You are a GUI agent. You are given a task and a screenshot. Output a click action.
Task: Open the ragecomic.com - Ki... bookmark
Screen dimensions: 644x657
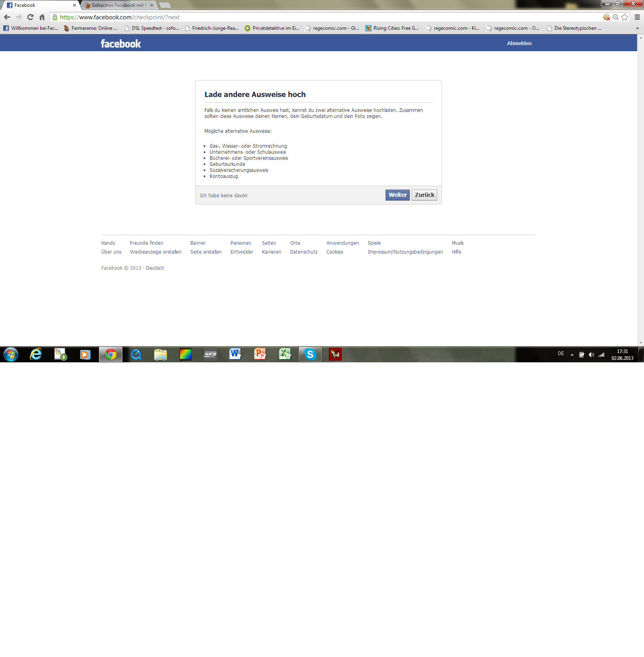point(453,28)
